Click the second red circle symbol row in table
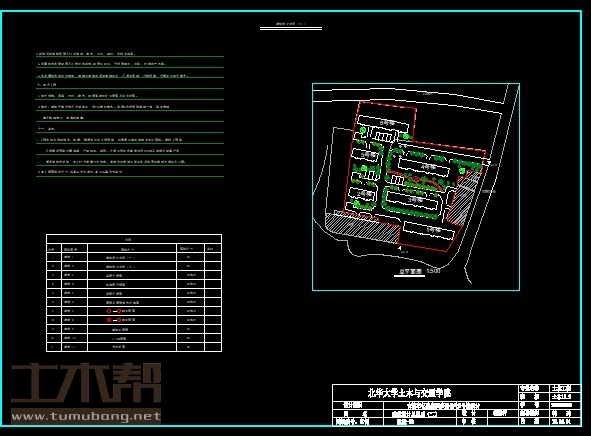 [x=134, y=320]
